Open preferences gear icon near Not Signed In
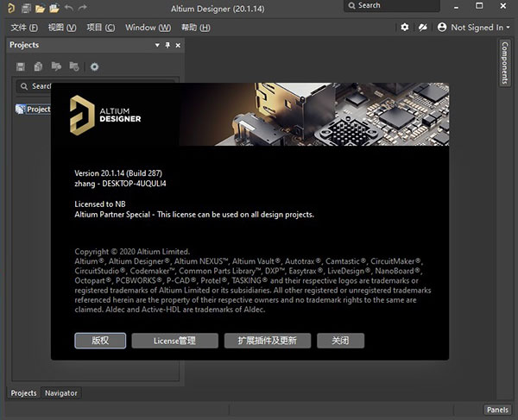Viewport: 518px width, 420px height. tap(405, 28)
